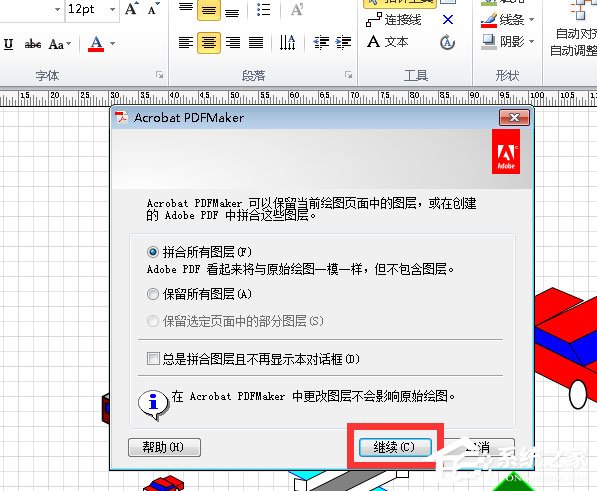Viewport: 597px width, 491px height.
Task: Check 总是拼合图层且不再显示本对话框 checkbox
Action: (153, 359)
